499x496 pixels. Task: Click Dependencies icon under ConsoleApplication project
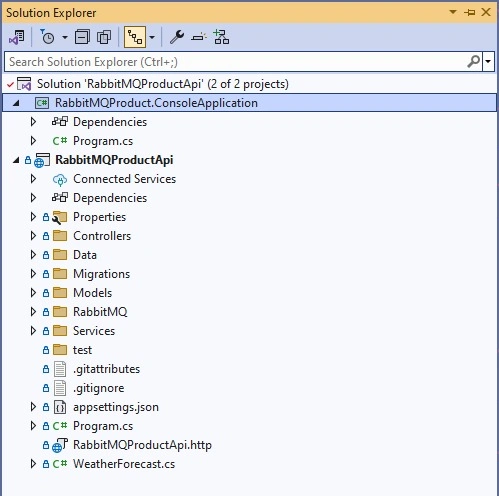(x=60, y=122)
